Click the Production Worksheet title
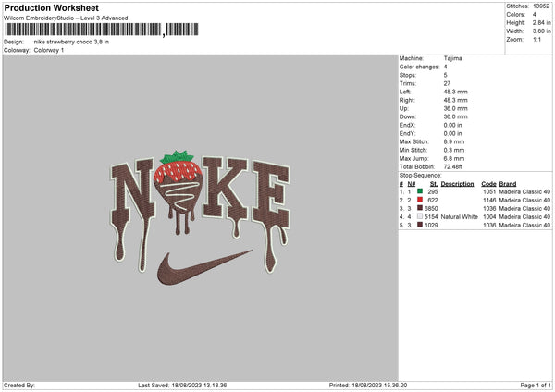 click(51, 7)
